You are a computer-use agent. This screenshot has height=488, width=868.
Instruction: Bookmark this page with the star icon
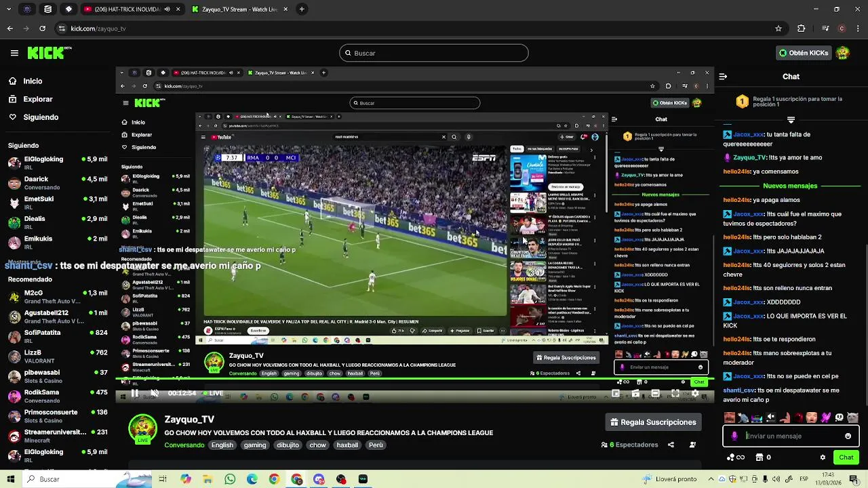pyautogui.click(x=778, y=28)
